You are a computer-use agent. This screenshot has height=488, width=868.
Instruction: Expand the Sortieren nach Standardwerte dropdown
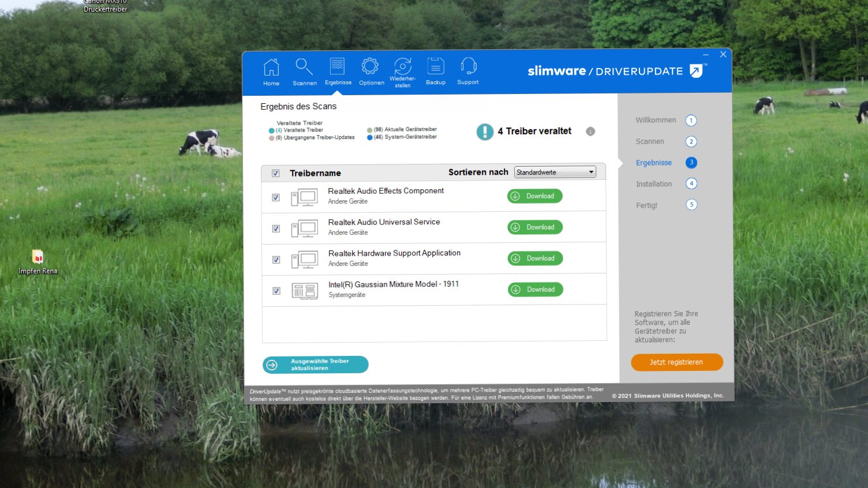pos(555,172)
